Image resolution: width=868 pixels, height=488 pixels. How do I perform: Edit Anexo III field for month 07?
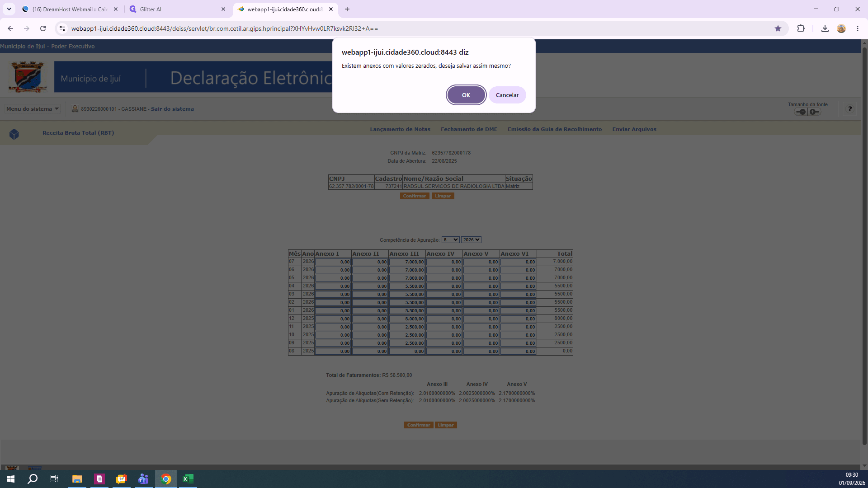[x=407, y=262]
